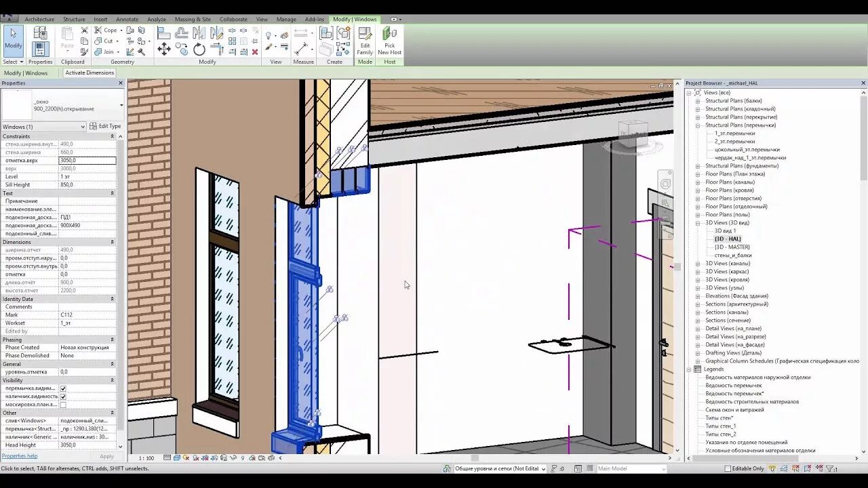Select the Rotate tool
Image resolution: width=868 pixels, height=488 pixels.
pos(199,49)
